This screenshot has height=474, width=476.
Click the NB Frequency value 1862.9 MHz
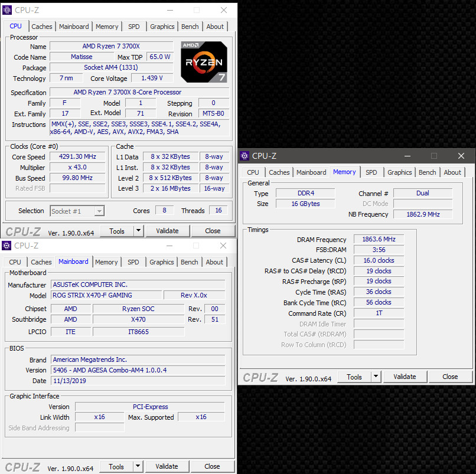coord(423,214)
